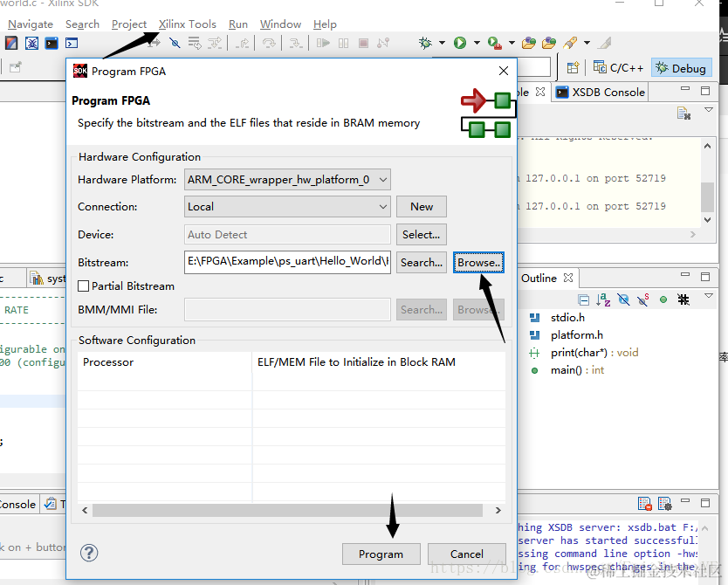The height and width of the screenshot is (585, 728).
Task: Open the XSDB Console view menu triangle
Action: (x=709, y=109)
